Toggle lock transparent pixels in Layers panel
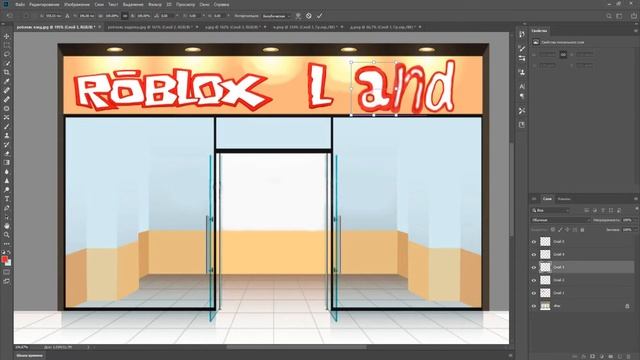This screenshot has width=640, height=360. point(553,230)
